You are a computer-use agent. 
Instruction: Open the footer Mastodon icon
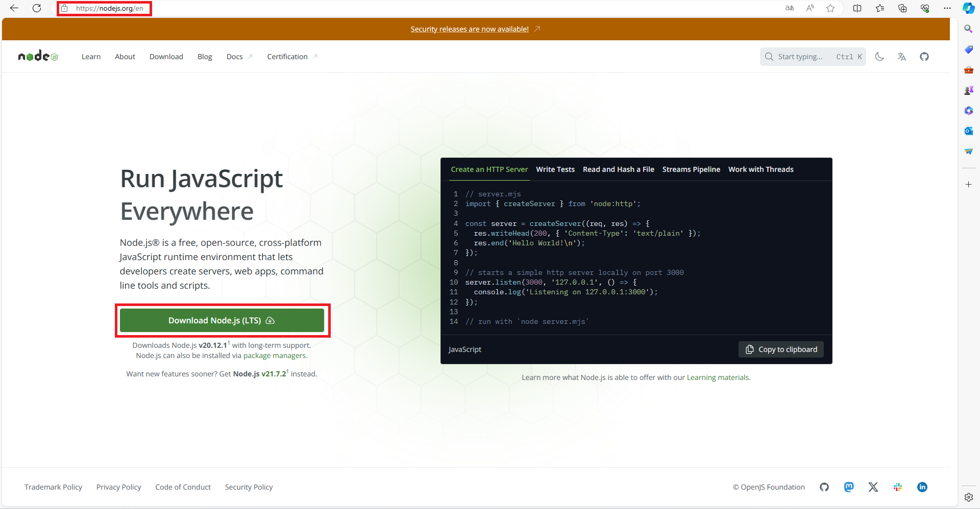coord(849,487)
